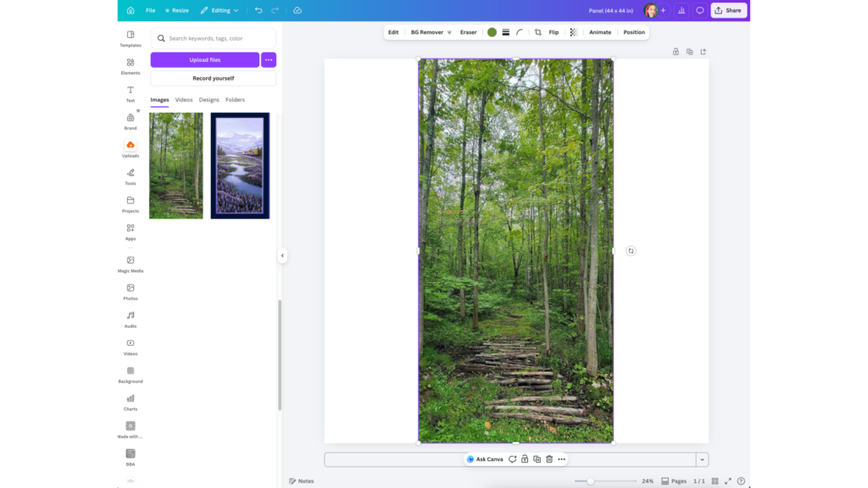The image size is (868, 488).
Task: Open the Editing mode dropdown
Action: point(220,10)
